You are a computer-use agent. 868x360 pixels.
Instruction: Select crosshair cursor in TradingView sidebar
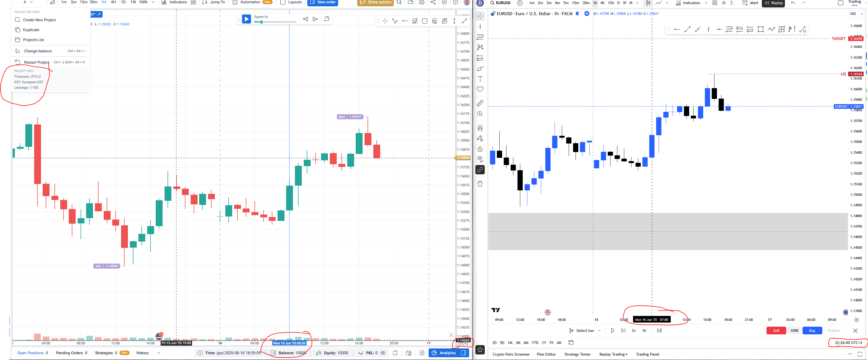tap(480, 16)
